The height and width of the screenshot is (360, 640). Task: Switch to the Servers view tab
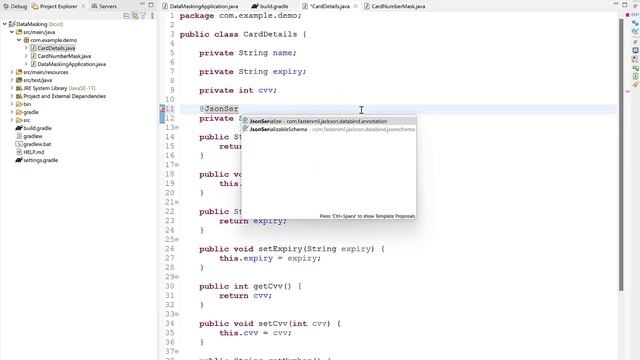click(104, 6)
